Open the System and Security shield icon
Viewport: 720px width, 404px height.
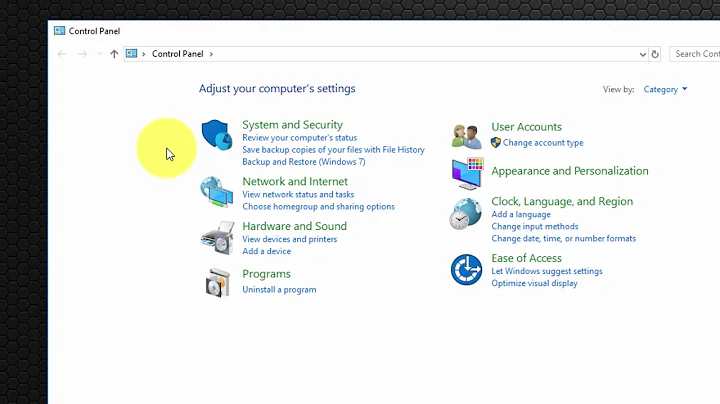coord(217,135)
